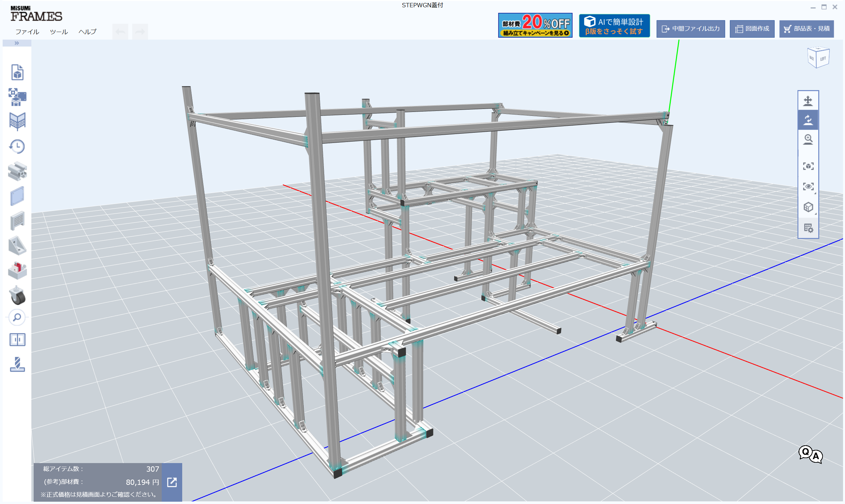Open the cube display style dropdown
The width and height of the screenshot is (845, 504).
809,207
